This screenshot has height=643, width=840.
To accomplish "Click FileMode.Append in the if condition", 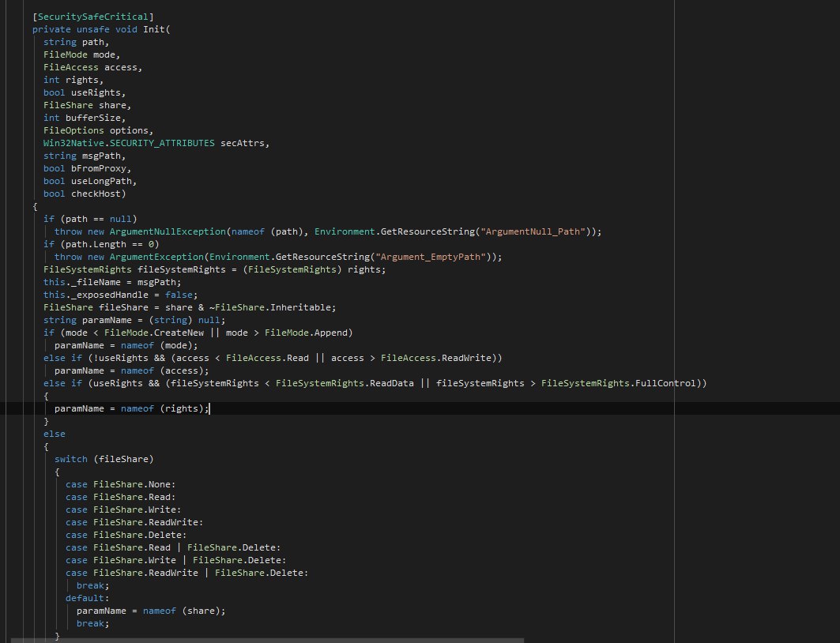I will (x=315, y=333).
